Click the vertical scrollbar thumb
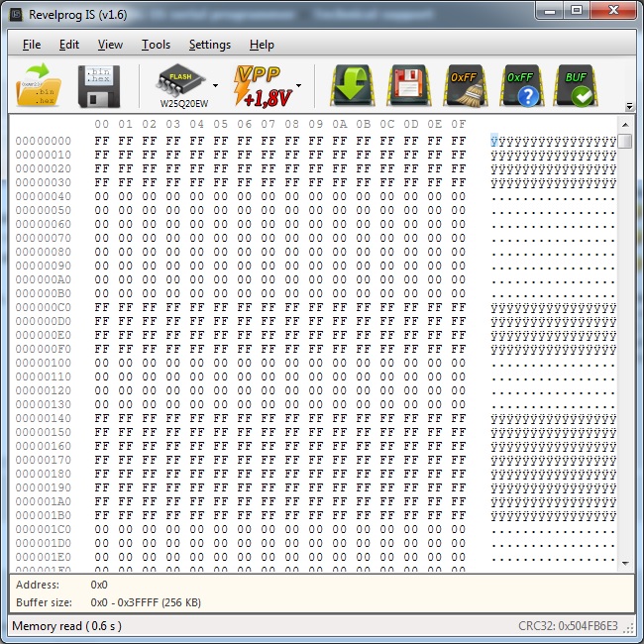The height and width of the screenshot is (644, 644). coord(625,141)
